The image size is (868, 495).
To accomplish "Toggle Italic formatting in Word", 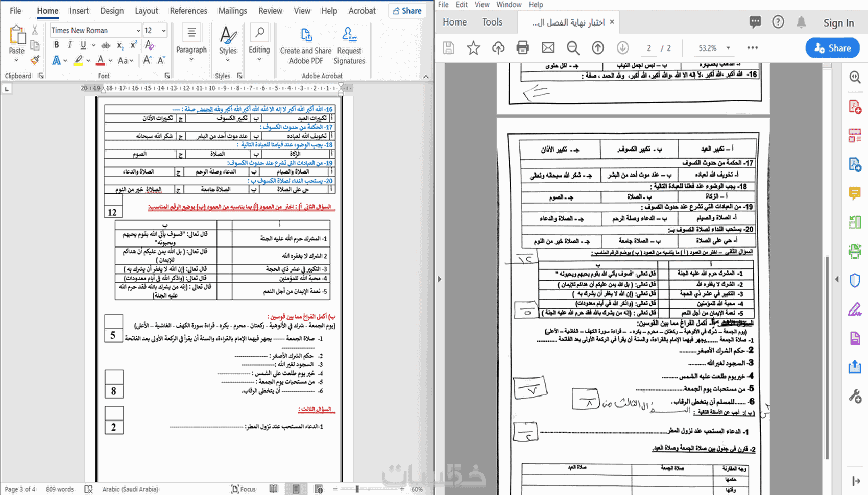I will pyautogui.click(x=69, y=45).
